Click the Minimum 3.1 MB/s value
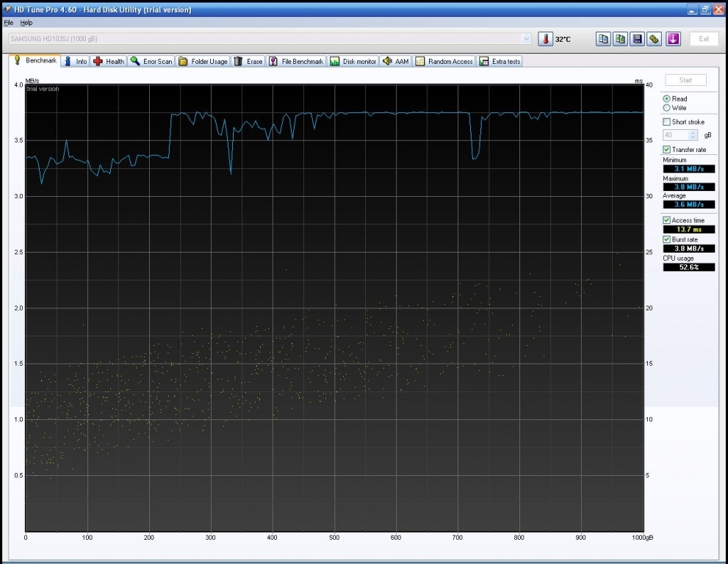 [689, 169]
